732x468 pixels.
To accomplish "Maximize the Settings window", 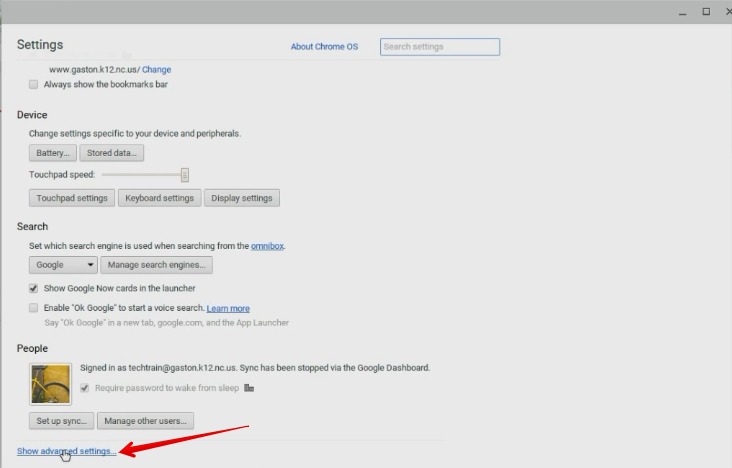I will coord(706,12).
